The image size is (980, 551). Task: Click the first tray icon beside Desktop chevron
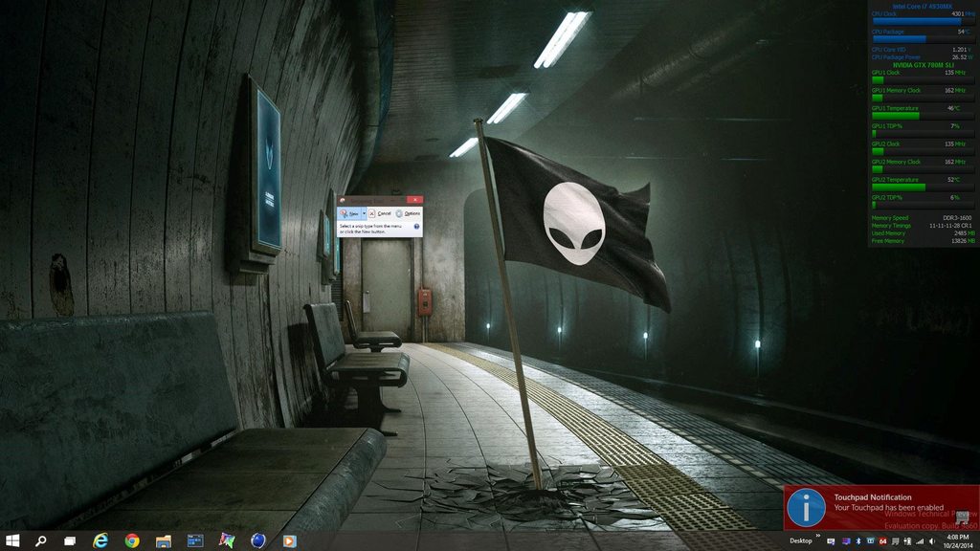tap(831, 541)
